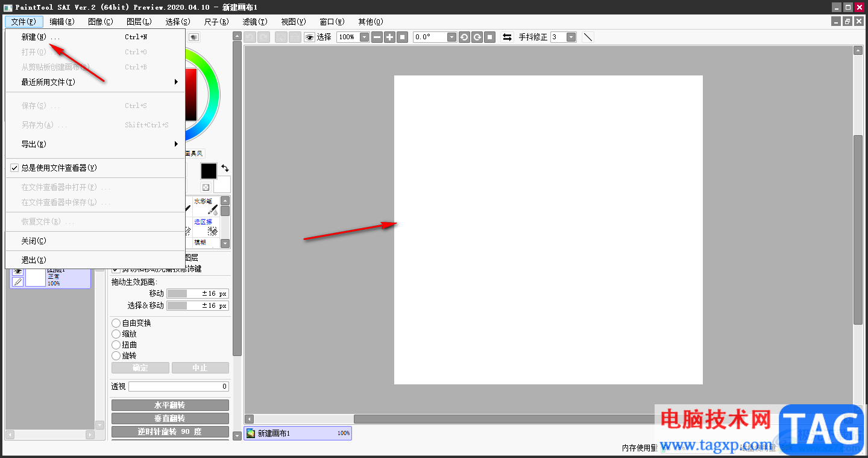
Task: Click the zoom in plus button
Action: [x=390, y=37]
